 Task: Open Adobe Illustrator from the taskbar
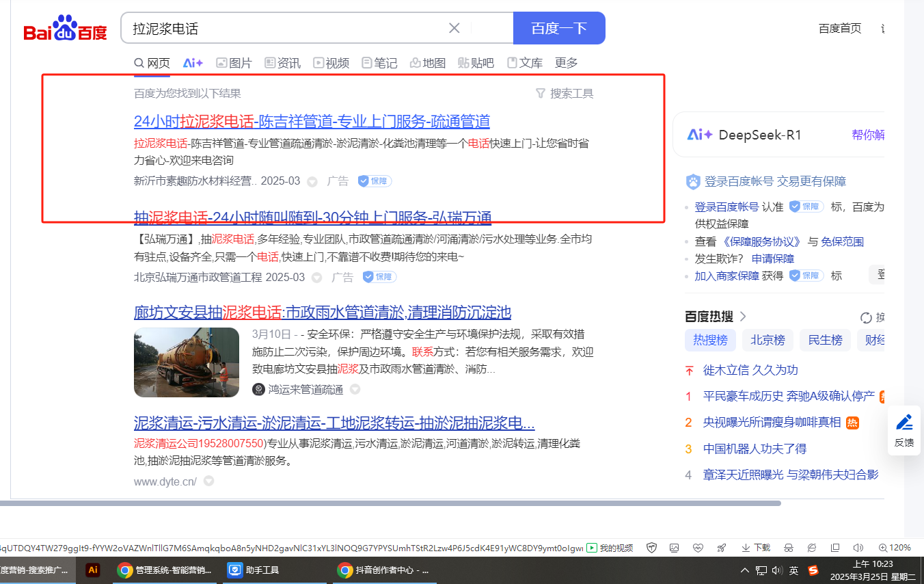coord(94,570)
